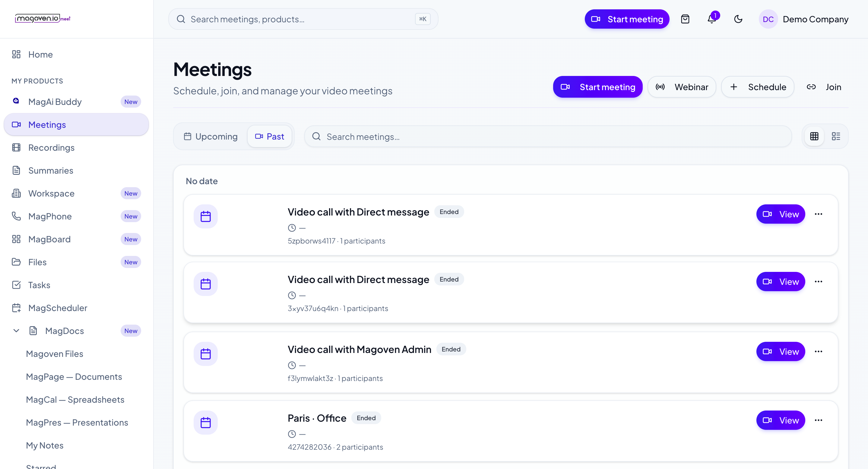Viewport: 868px width, 469px height.
Task: Click Start meeting under Meetings heading
Action: pos(598,87)
